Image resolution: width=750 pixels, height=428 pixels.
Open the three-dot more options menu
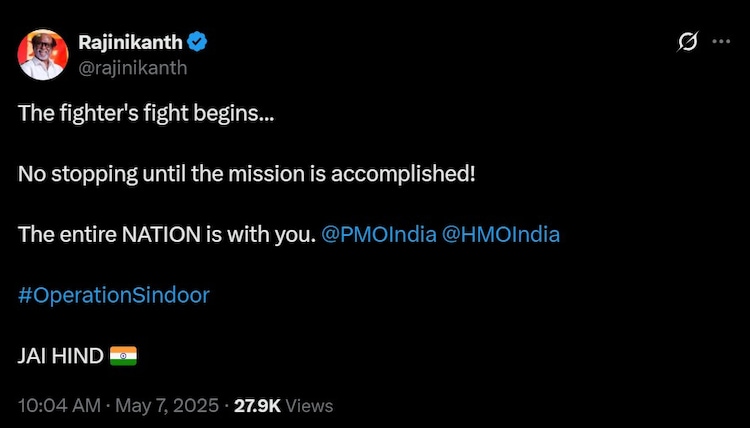click(x=720, y=42)
